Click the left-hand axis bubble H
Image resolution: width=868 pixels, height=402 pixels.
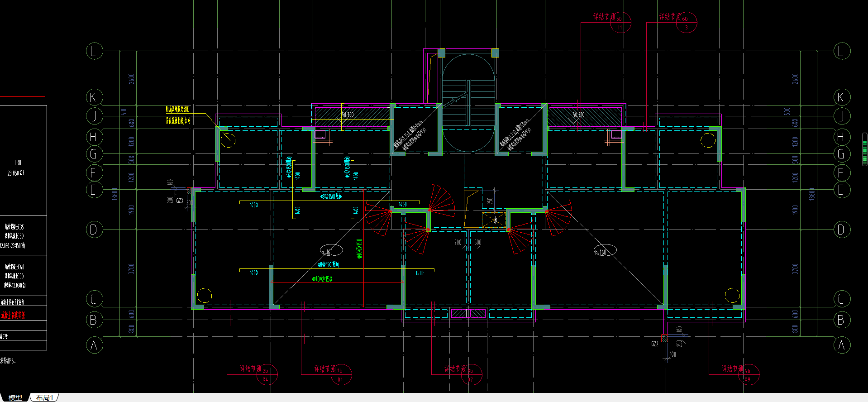pos(94,137)
